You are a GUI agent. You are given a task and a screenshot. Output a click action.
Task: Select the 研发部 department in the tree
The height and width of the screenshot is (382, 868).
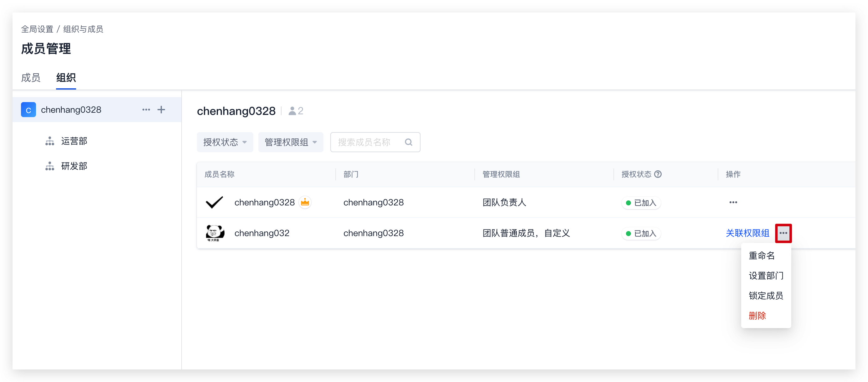[x=74, y=166]
